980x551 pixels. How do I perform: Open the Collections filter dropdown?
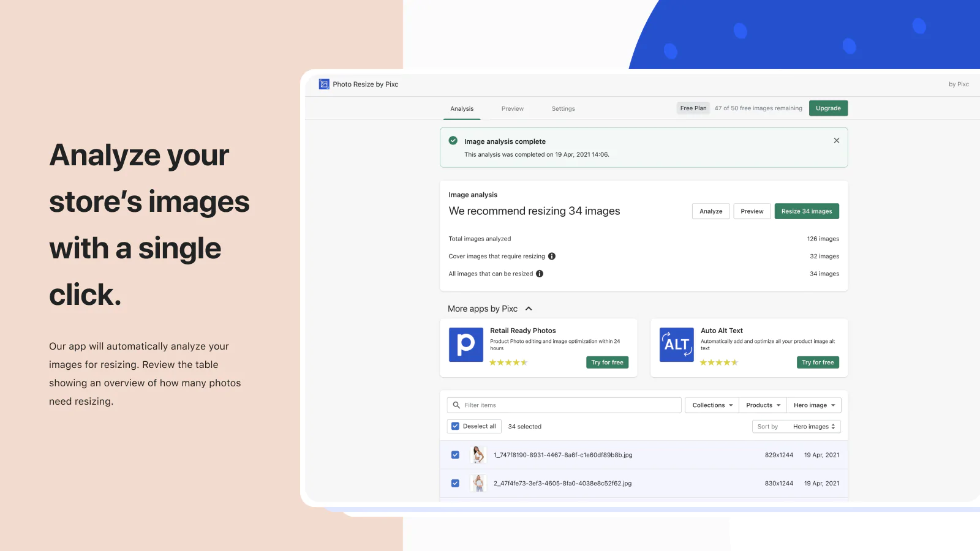(x=712, y=405)
